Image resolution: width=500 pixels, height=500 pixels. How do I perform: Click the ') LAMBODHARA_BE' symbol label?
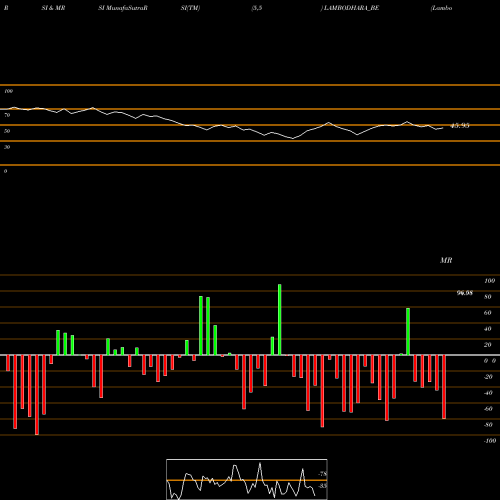point(350,8)
